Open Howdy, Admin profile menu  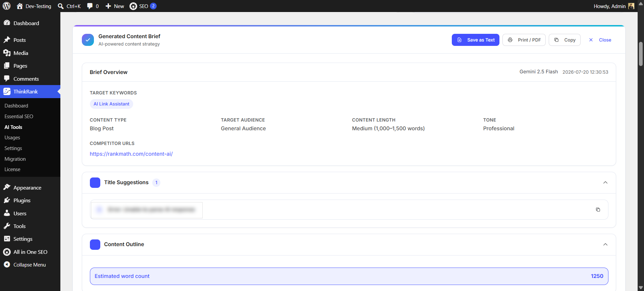coord(614,6)
